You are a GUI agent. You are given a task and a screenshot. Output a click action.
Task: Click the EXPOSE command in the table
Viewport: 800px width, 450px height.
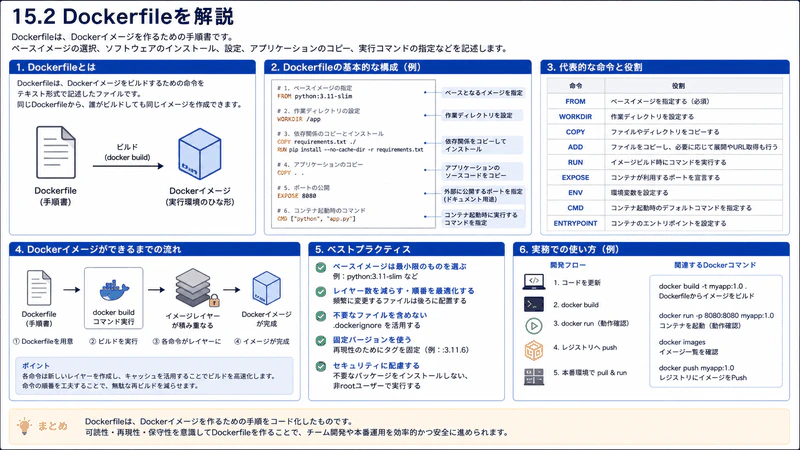coord(576,178)
